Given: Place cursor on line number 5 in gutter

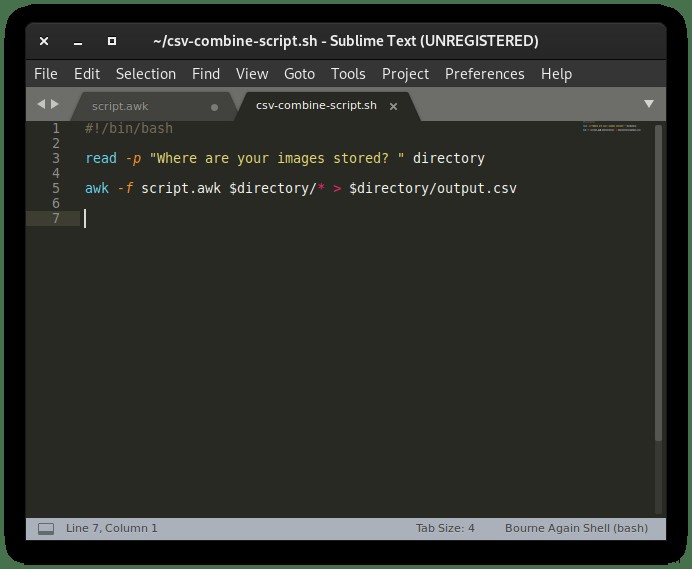Looking at the screenshot, I should click(x=56, y=188).
